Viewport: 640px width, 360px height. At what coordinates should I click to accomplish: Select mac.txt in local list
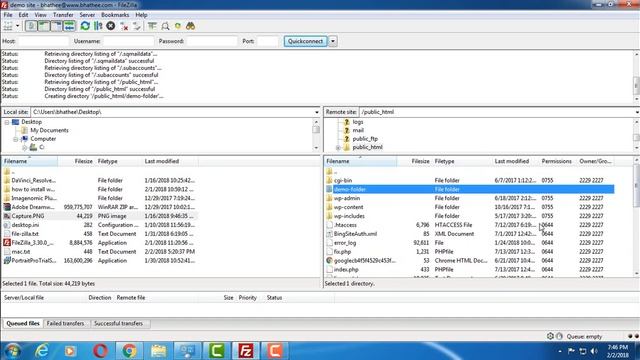(x=21, y=252)
